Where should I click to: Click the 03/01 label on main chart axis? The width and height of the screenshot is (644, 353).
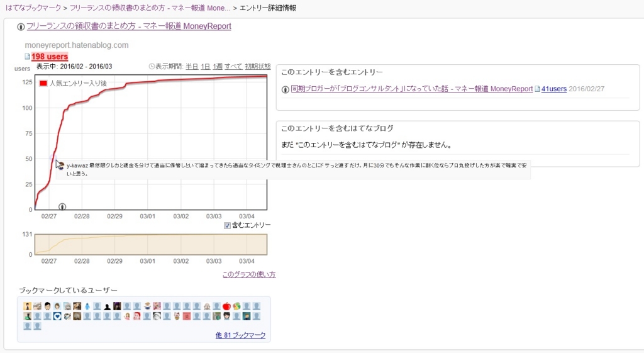[147, 216]
